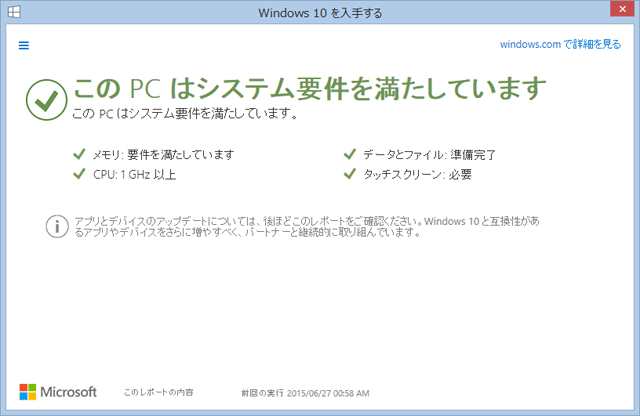Open the hamburger menu
Image resolution: width=640 pixels, height=416 pixels.
[24, 45]
